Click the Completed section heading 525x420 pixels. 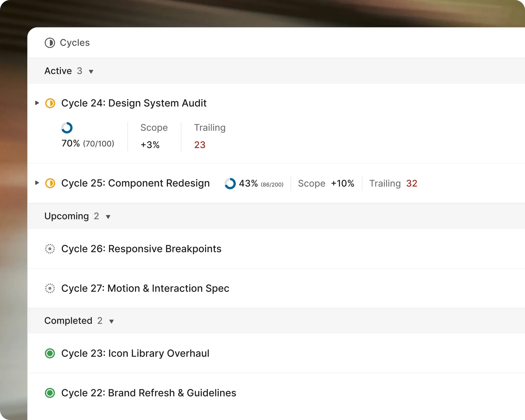pos(68,321)
